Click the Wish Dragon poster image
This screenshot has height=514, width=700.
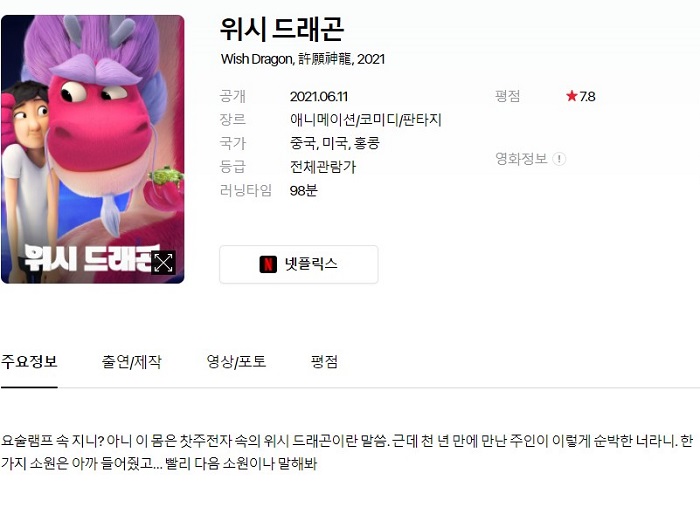click(93, 149)
